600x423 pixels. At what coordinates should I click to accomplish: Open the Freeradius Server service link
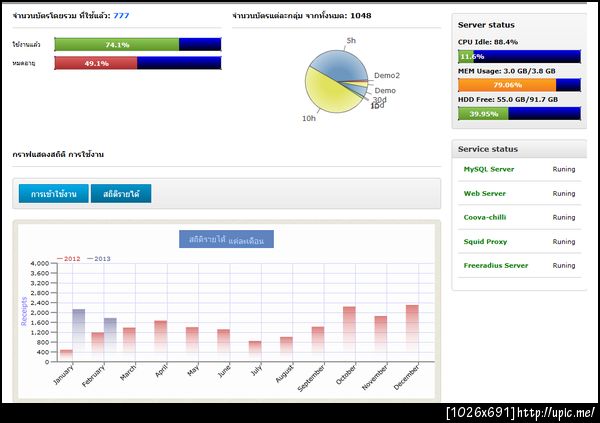(x=496, y=265)
